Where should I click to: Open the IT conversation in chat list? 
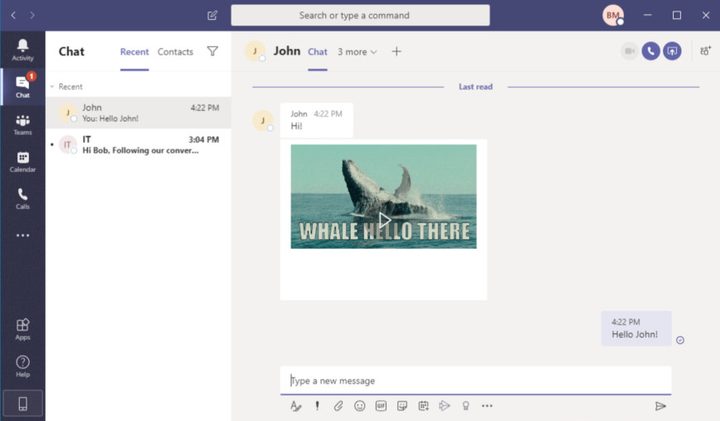click(x=138, y=145)
